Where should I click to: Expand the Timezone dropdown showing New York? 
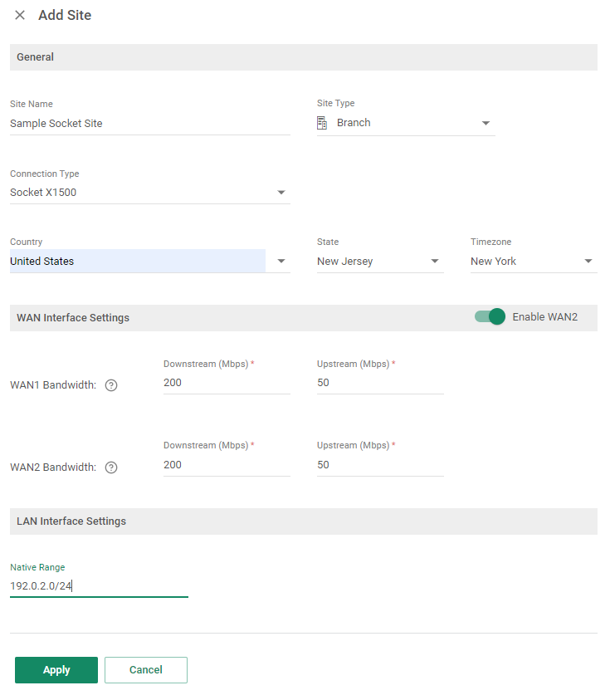[x=588, y=260]
